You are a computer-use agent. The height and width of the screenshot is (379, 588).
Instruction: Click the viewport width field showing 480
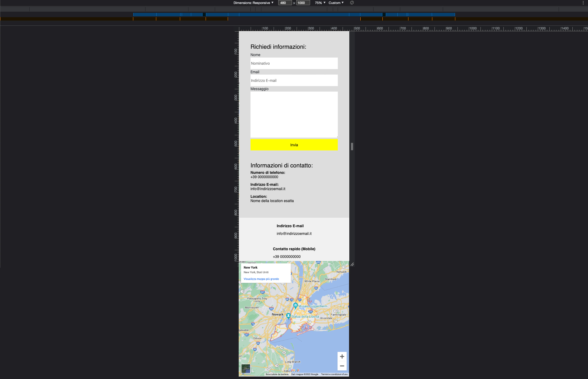point(285,3)
